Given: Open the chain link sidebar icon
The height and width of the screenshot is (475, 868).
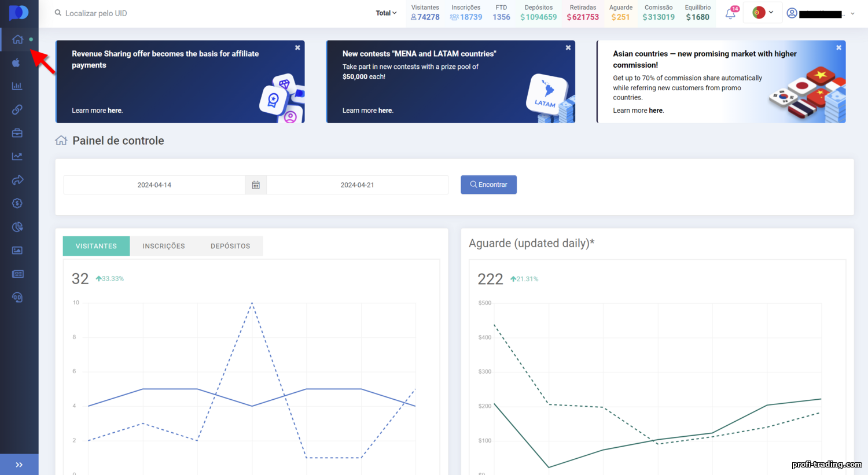Looking at the screenshot, I should point(17,109).
